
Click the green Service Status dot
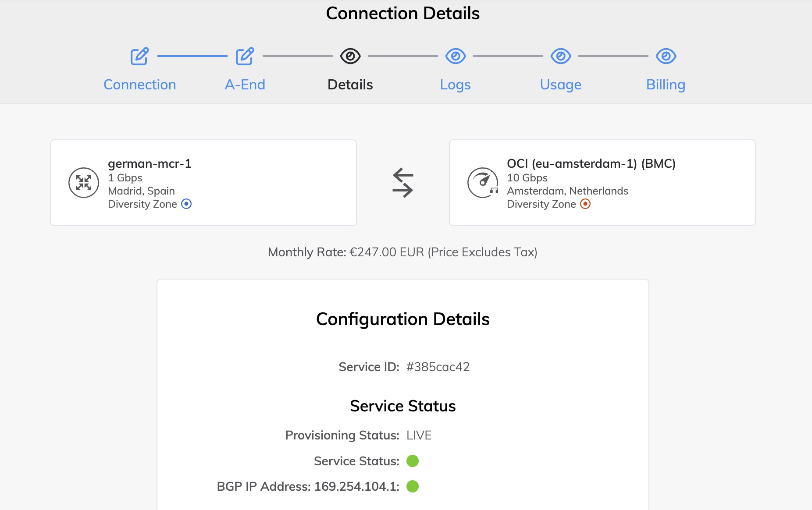[x=413, y=461]
